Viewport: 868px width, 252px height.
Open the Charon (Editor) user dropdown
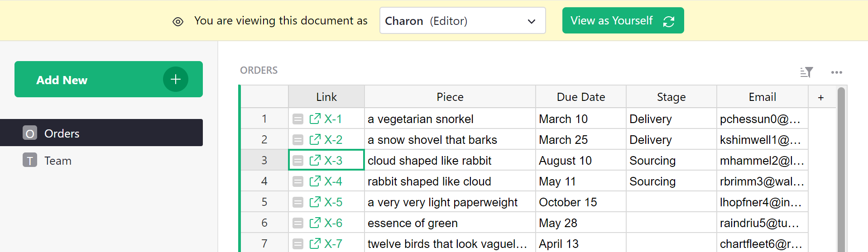462,21
